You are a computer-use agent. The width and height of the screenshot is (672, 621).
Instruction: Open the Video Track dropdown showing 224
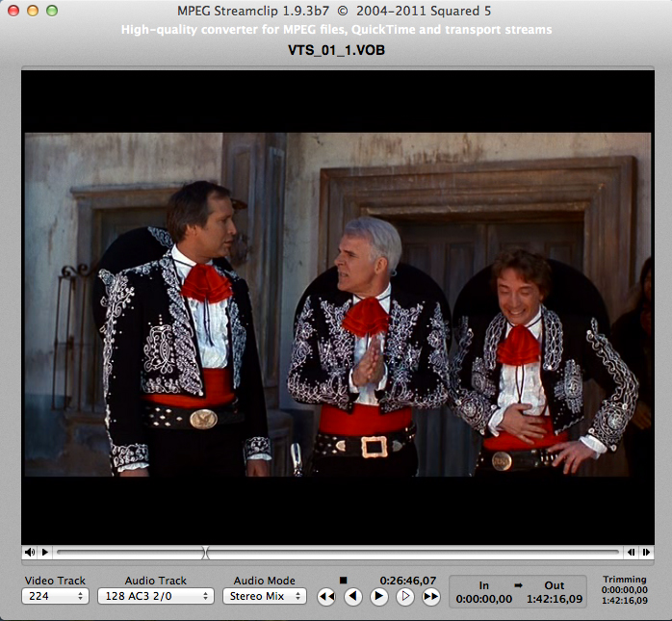tap(55, 596)
